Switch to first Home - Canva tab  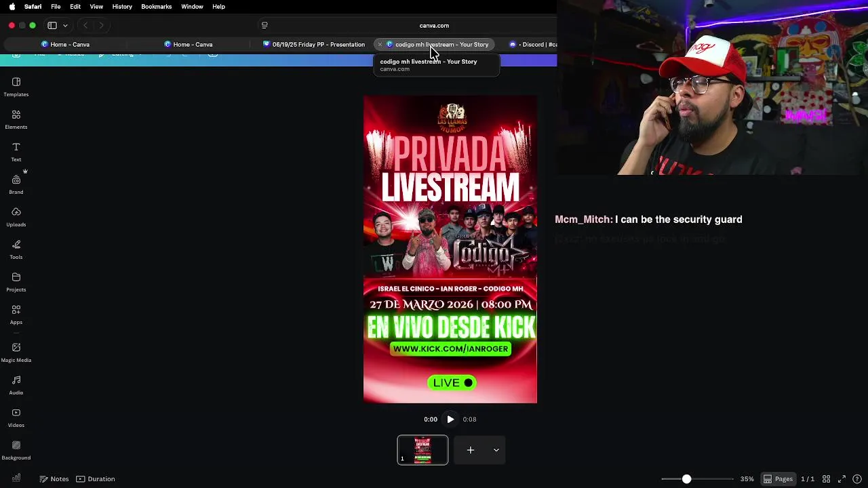pos(65,45)
